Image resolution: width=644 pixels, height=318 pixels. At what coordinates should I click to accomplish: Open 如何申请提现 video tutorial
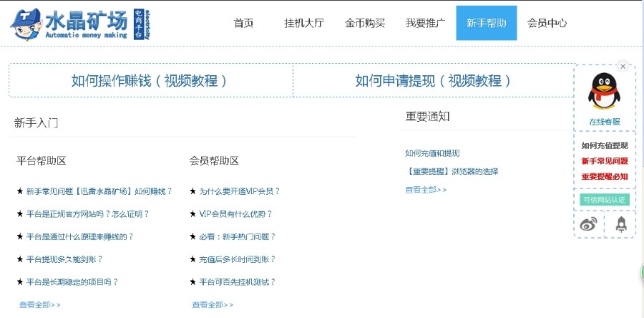[x=434, y=80]
